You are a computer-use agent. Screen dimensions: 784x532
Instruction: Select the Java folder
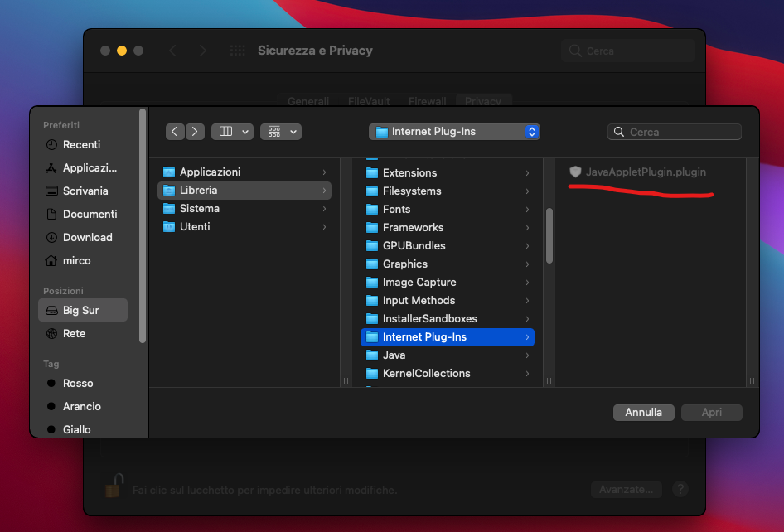pyautogui.click(x=448, y=355)
